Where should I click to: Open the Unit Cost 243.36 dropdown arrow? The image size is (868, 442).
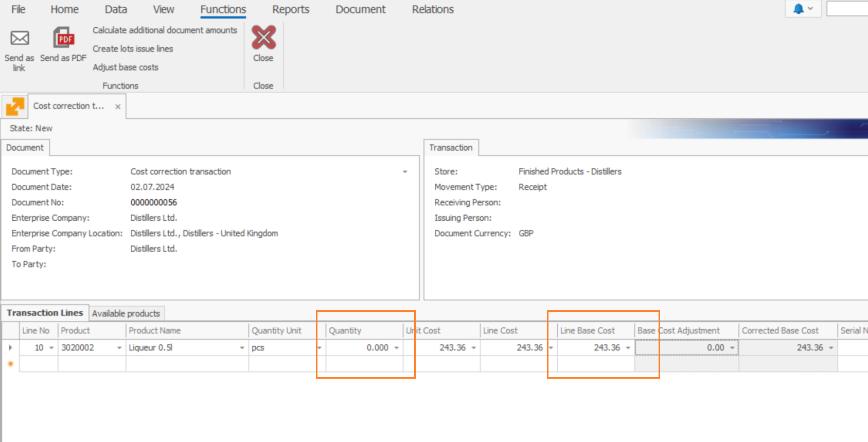[473, 348]
